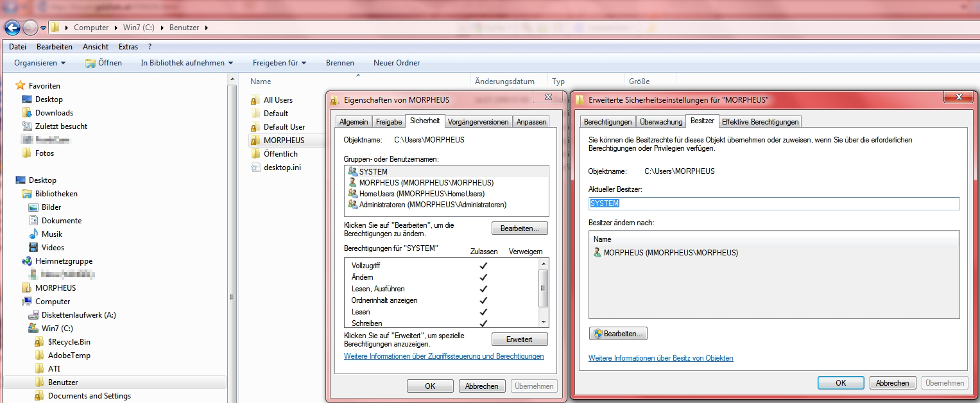Open the Ansicht menu
Screen dimensions: 980x403
point(96,47)
